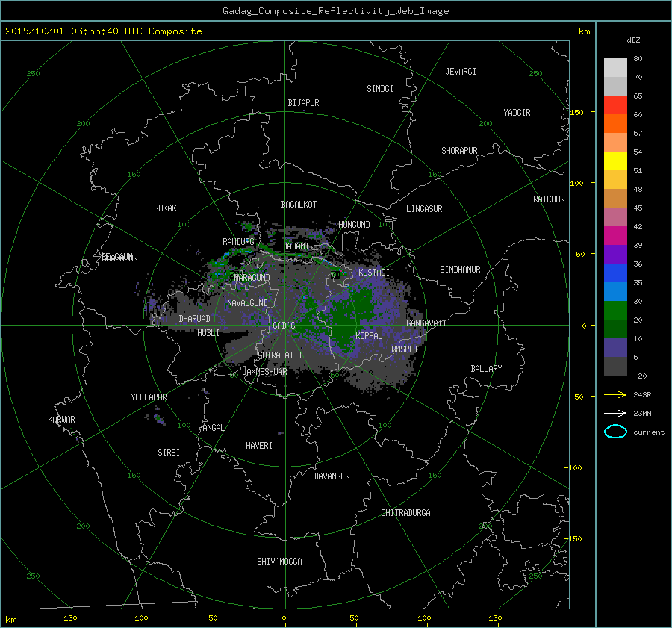This screenshot has height=628, width=672.
Task: Click the RAICHUR city label
Action: tap(549, 199)
